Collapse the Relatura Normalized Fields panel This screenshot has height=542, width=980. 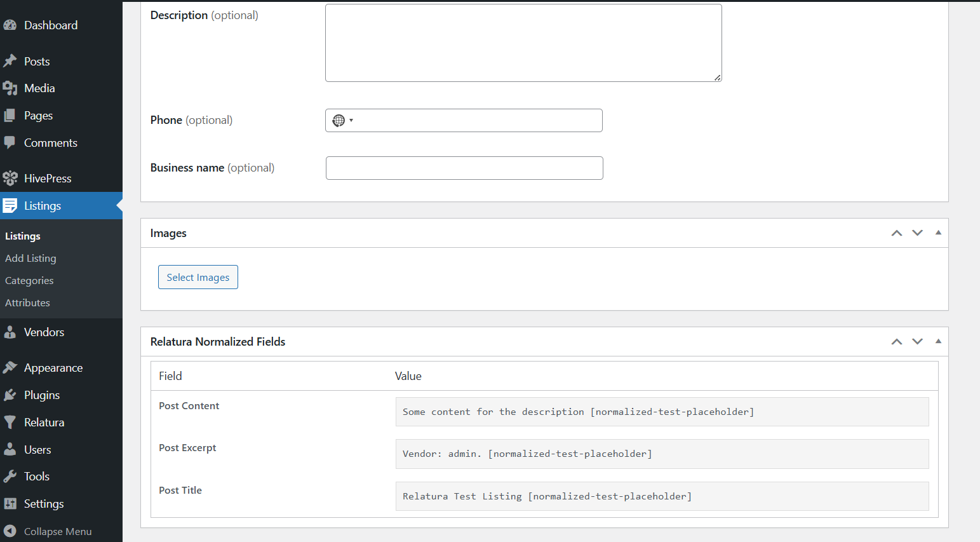pyautogui.click(x=938, y=341)
